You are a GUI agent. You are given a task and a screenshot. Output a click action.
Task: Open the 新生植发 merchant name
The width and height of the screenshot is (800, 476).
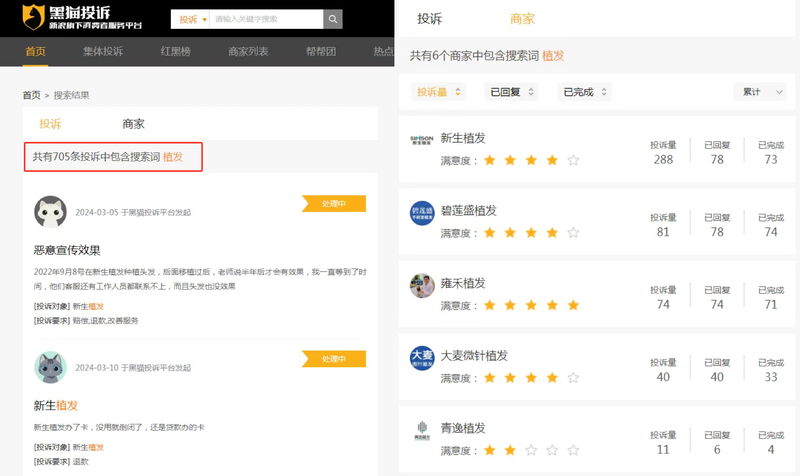click(x=463, y=138)
